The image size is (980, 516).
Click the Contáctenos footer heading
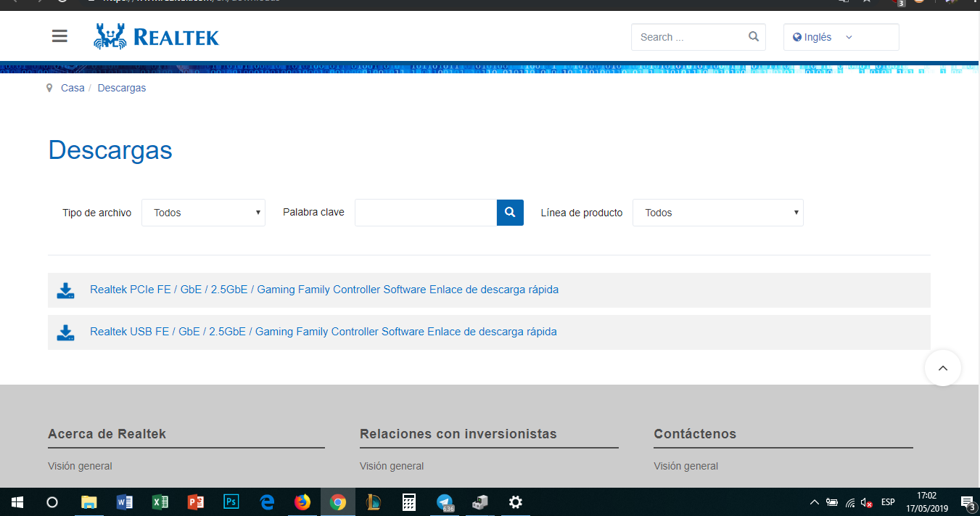[695, 434]
